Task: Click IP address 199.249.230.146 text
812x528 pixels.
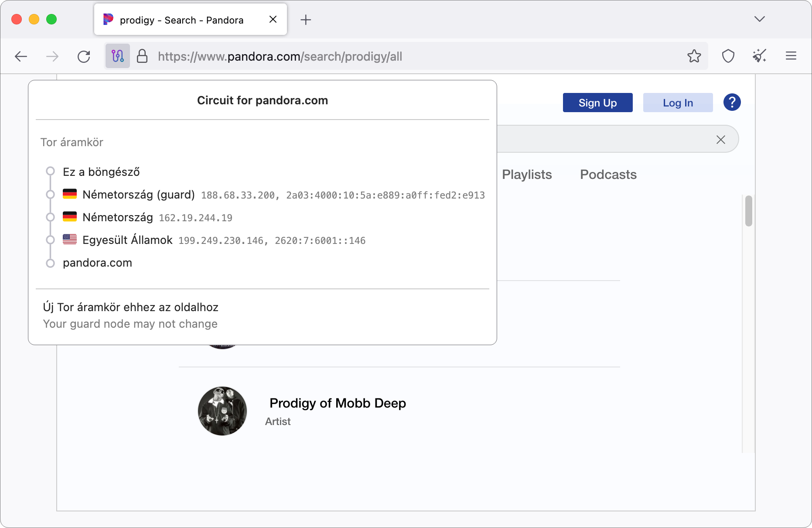Action: coord(221,241)
